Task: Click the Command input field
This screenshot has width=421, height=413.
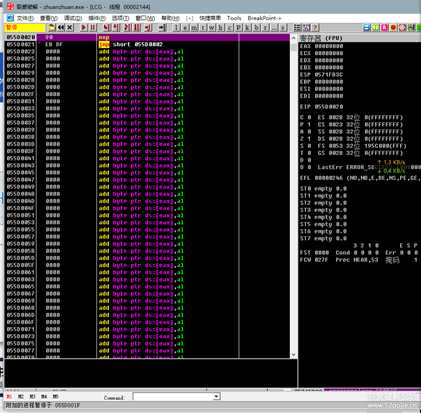Action: (x=173, y=396)
